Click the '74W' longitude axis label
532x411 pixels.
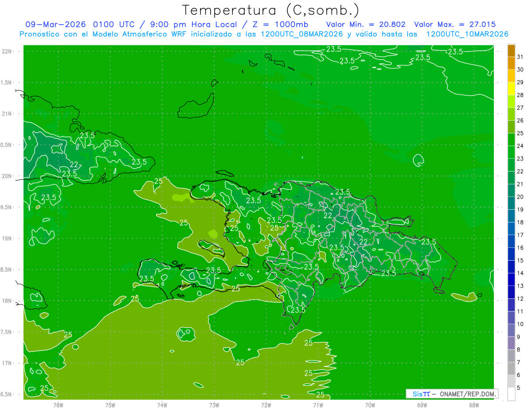pos(162,405)
